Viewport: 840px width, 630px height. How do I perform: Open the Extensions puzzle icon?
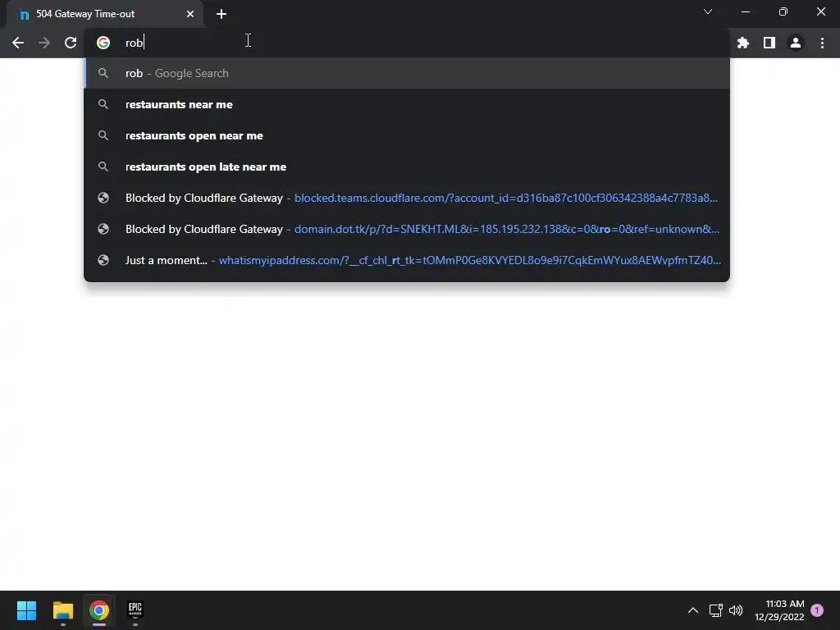tap(743, 43)
